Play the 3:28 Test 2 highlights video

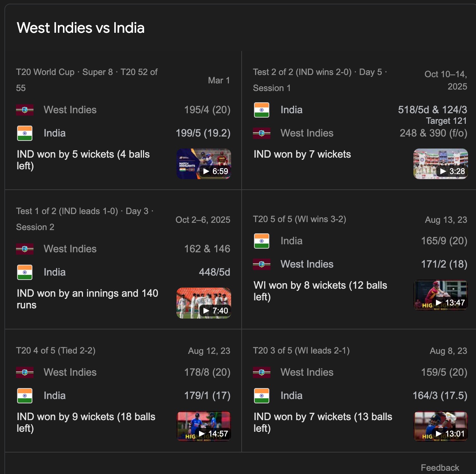[x=441, y=164]
